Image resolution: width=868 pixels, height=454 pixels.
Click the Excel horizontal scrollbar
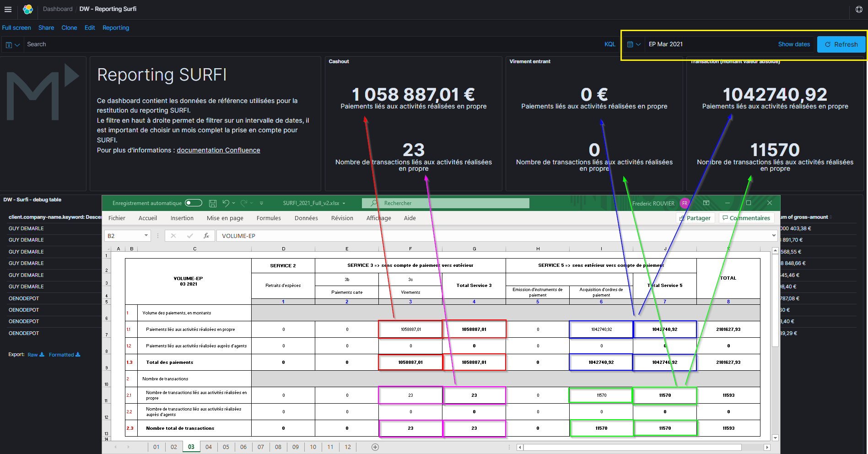631,447
